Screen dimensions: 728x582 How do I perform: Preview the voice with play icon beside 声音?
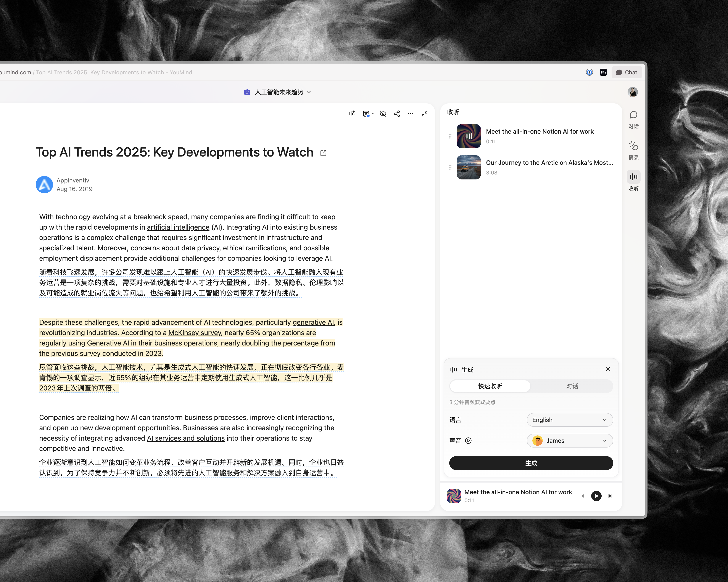(468, 441)
